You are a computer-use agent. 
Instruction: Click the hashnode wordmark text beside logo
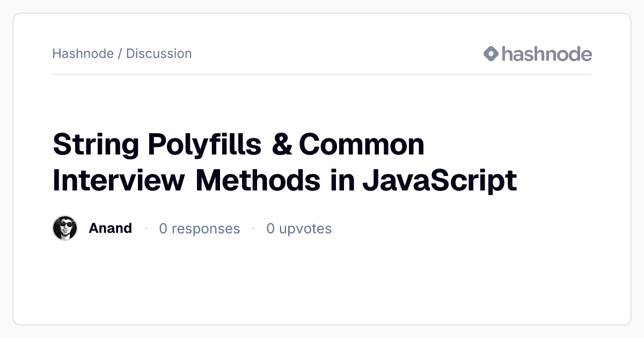click(x=547, y=54)
